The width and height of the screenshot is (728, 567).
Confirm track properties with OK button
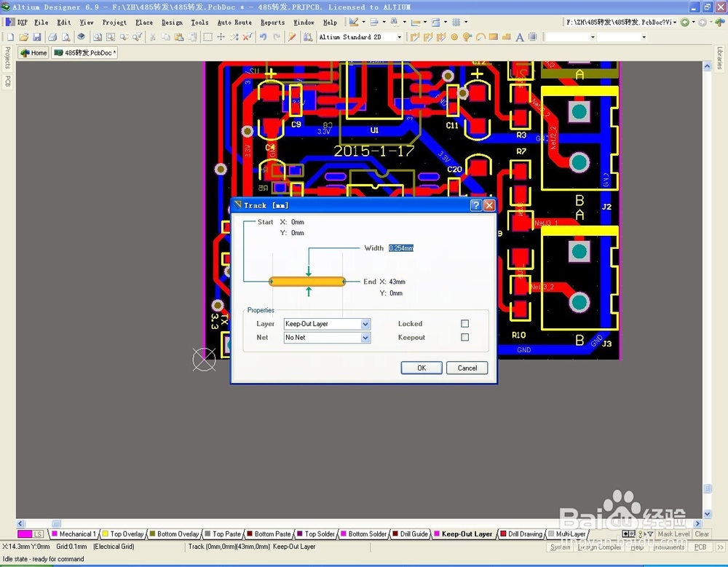pyautogui.click(x=421, y=368)
